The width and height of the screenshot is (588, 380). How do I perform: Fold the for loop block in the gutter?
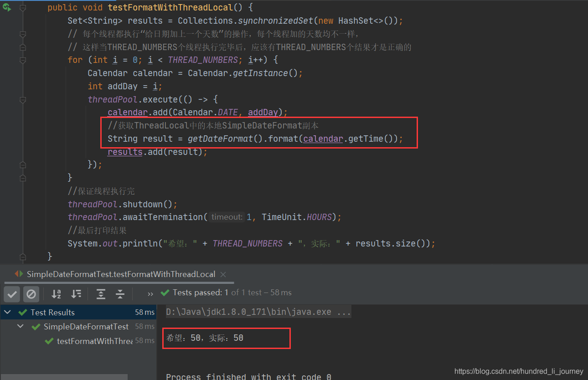(x=22, y=60)
